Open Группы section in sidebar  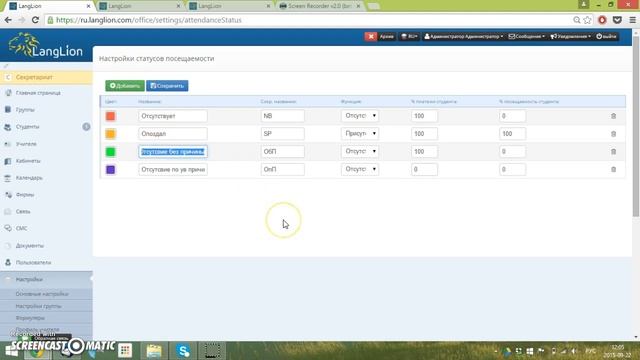[25, 110]
